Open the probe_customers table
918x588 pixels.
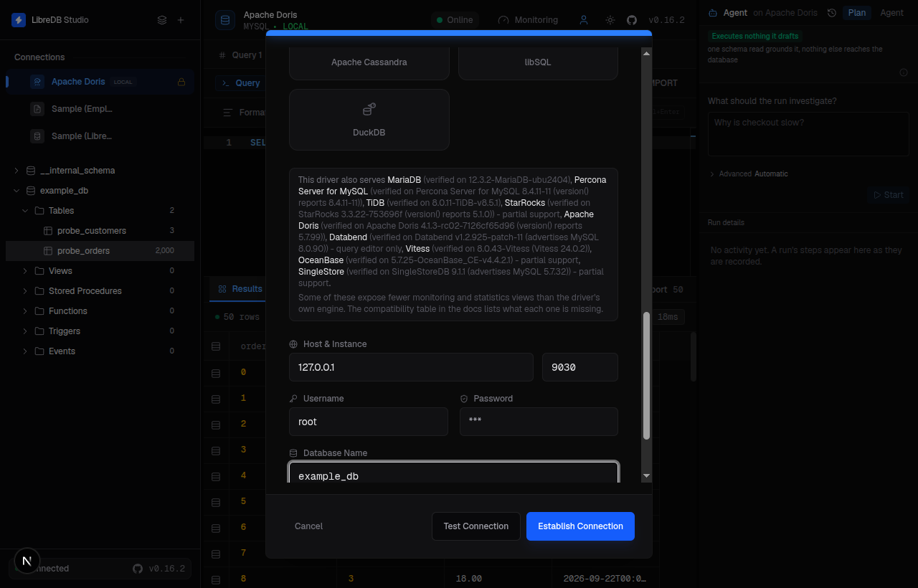100,231
